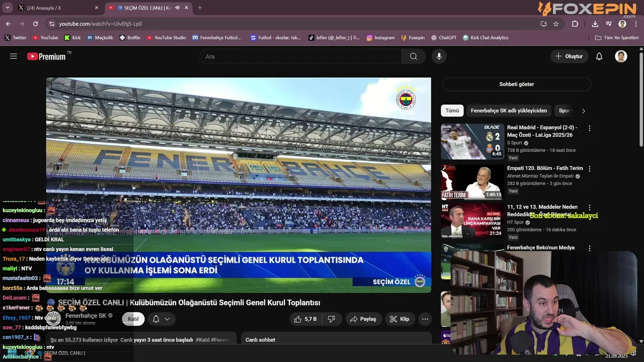Open YouTube notifications bell in header

pyautogui.click(x=599, y=56)
